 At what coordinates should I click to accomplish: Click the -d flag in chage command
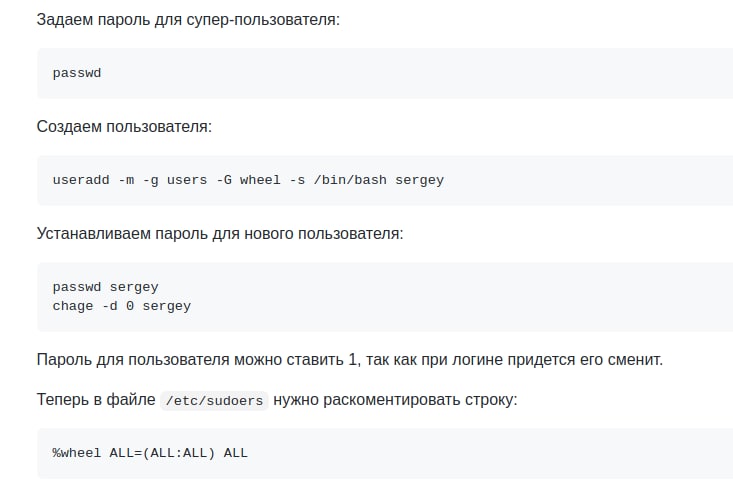[110, 305]
